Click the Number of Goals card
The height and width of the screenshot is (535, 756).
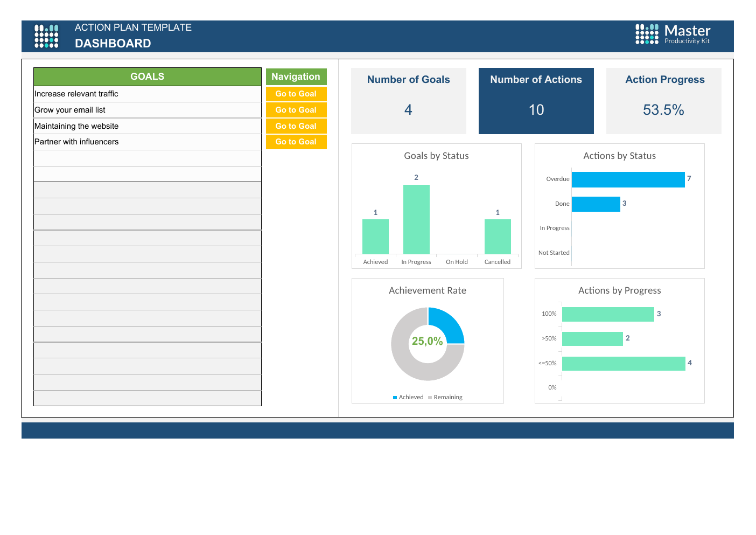(409, 101)
